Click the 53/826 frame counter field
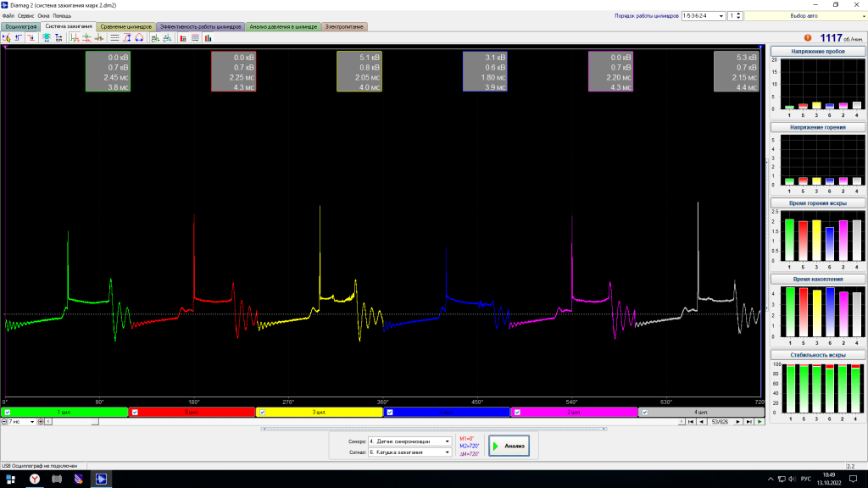The width and height of the screenshot is (868, 488). click(720, 422)
